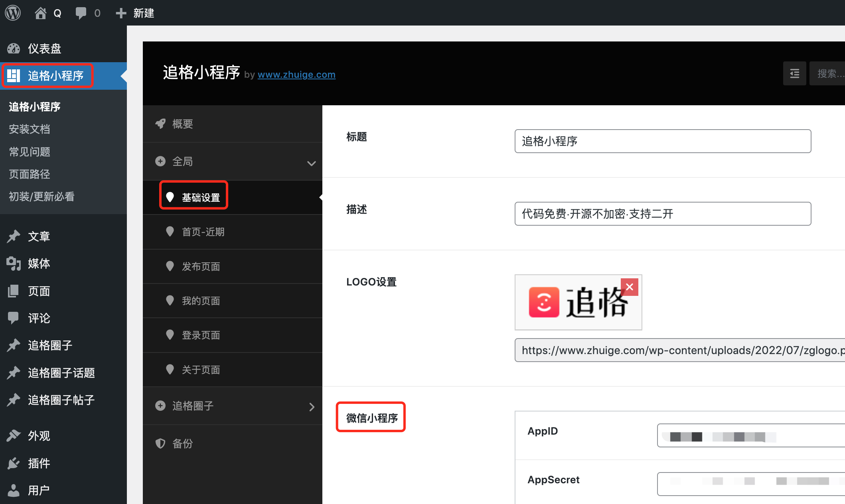Click the 插件 plugin icon
Screen dimensions: 845x504
14,463
